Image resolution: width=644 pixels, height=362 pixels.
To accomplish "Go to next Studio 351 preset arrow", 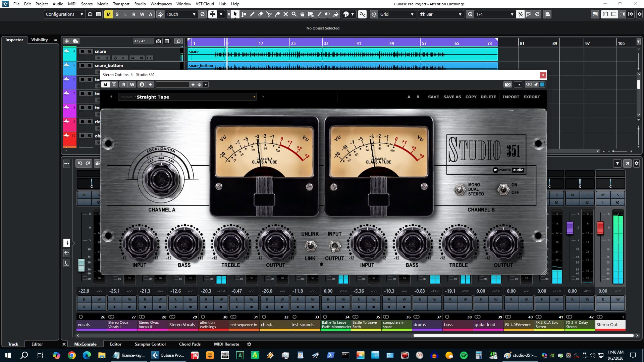I will click(263, 97).
